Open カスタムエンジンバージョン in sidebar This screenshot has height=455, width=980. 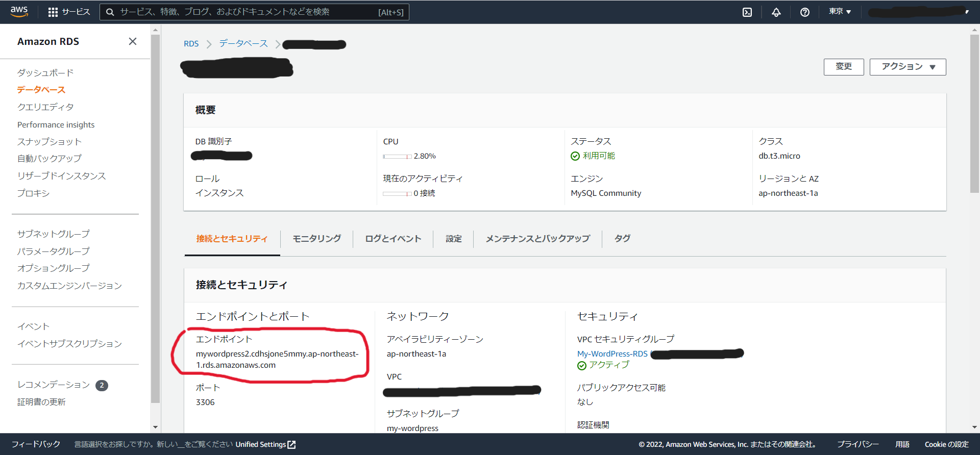tap(70, 286)
